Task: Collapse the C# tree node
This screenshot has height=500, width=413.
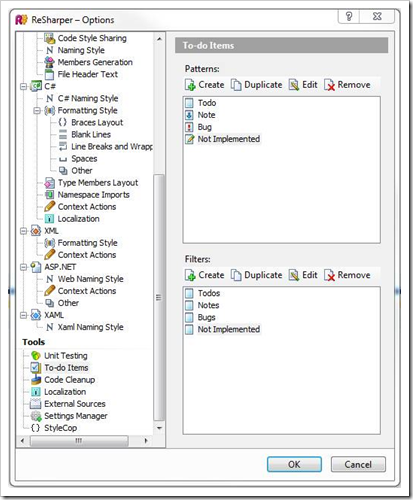Action: coord(23,86)
